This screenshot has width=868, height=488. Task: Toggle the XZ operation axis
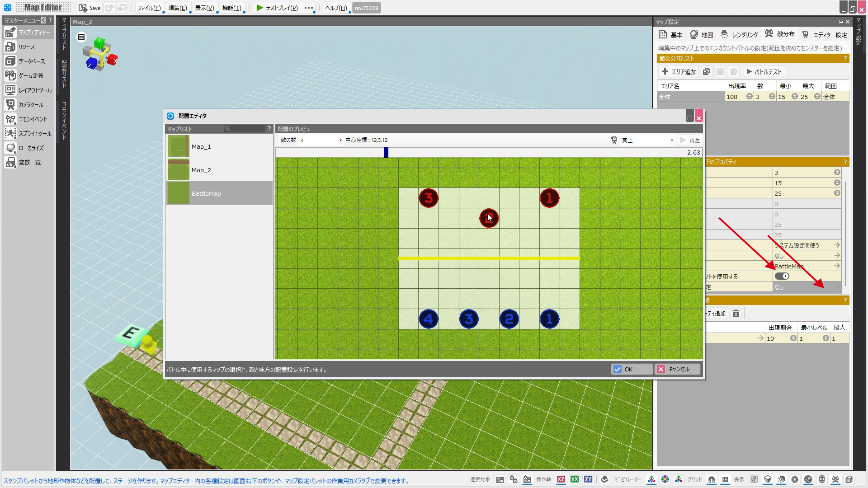[561, 479]
